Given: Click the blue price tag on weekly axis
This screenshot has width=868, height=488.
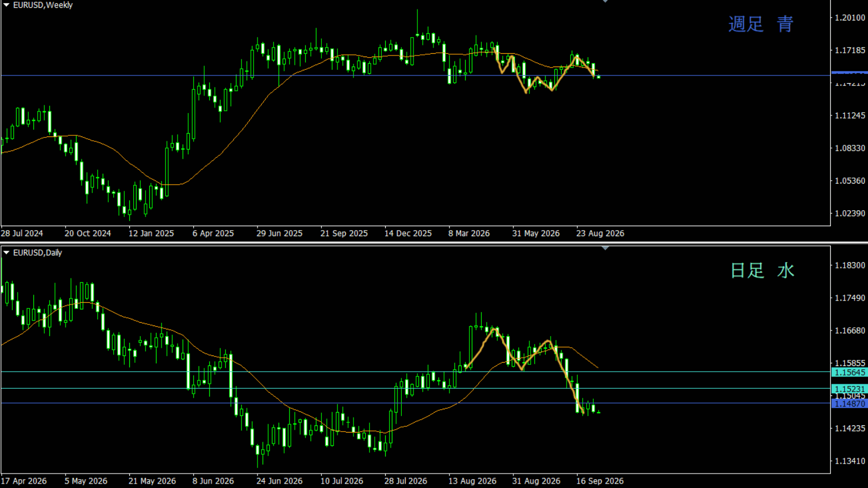Looking at the screenshot, I should 849,73.
